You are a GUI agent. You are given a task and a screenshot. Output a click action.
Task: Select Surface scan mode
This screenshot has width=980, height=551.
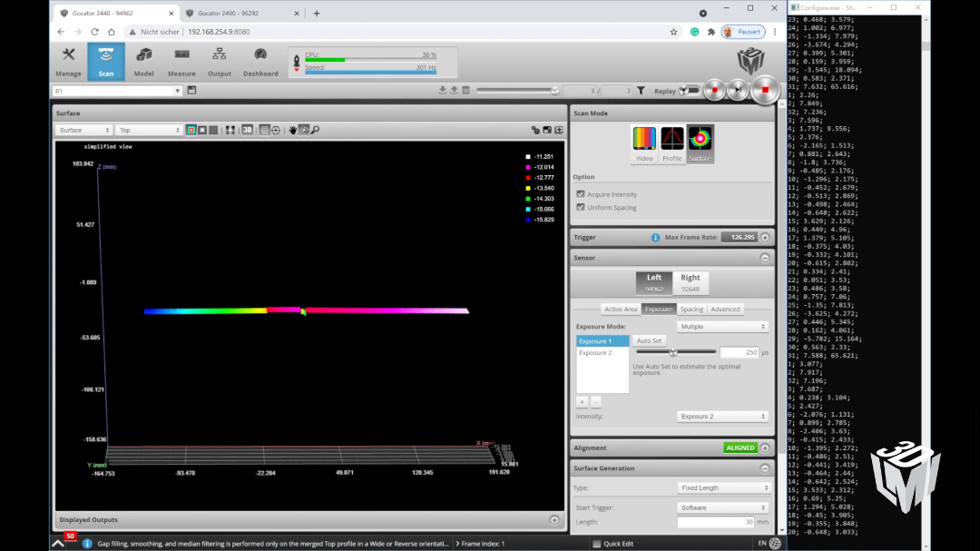(700, 143)
